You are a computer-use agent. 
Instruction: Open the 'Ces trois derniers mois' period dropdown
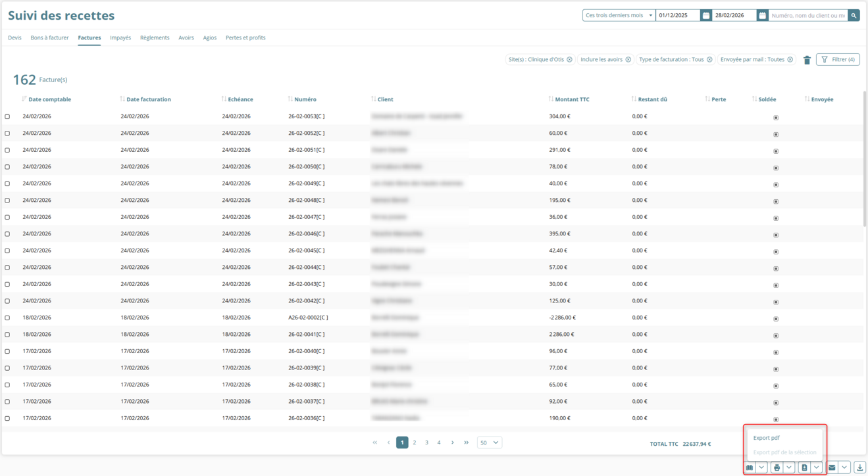click(x=618, y=15)
